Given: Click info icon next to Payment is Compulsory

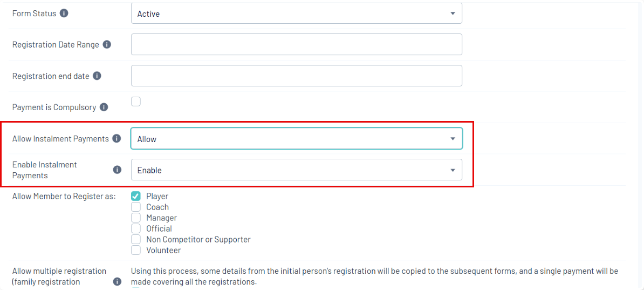Looking at the screenshot, I should coord(104,107).
